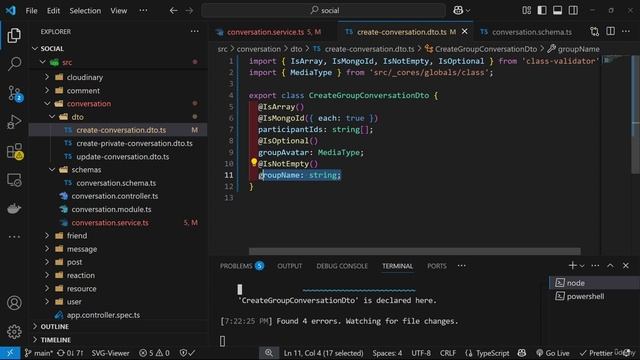The height and width of the screenshot is (360, 640).
Task: Click the title bar search box labeled social
Action: click(323, 10)
